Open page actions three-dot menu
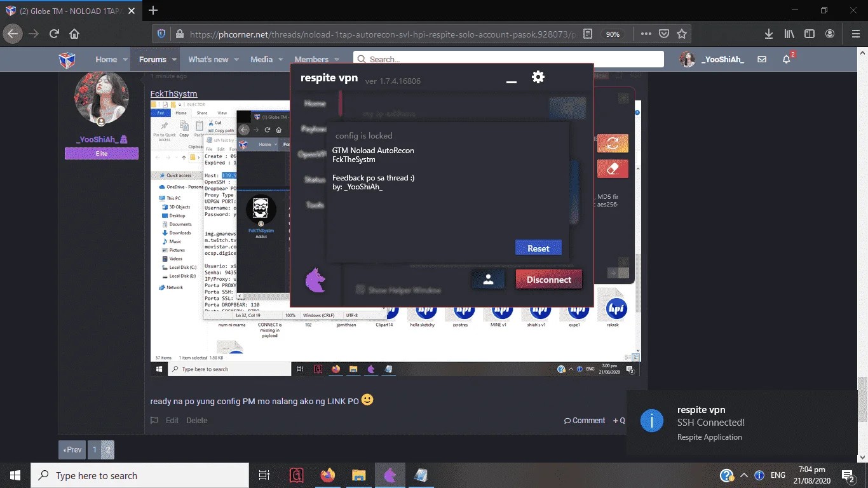 click(x=646, y=34)
